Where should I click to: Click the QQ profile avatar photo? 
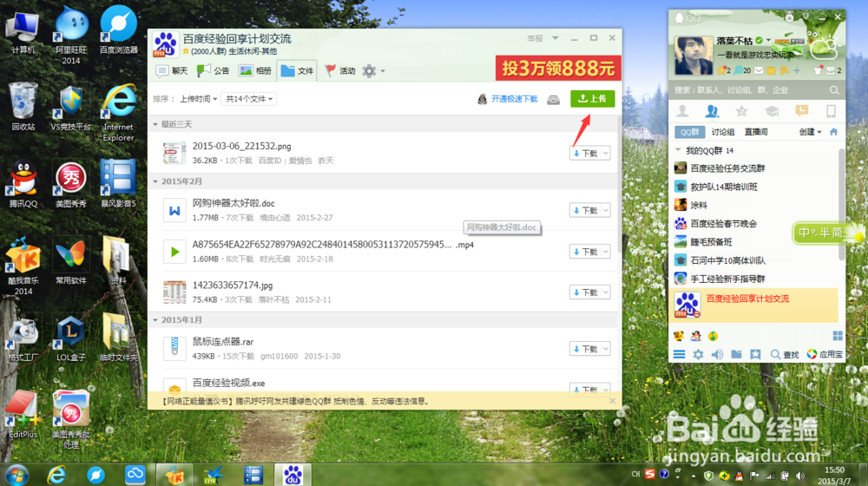pyautogui.click(x=694, y=56)
